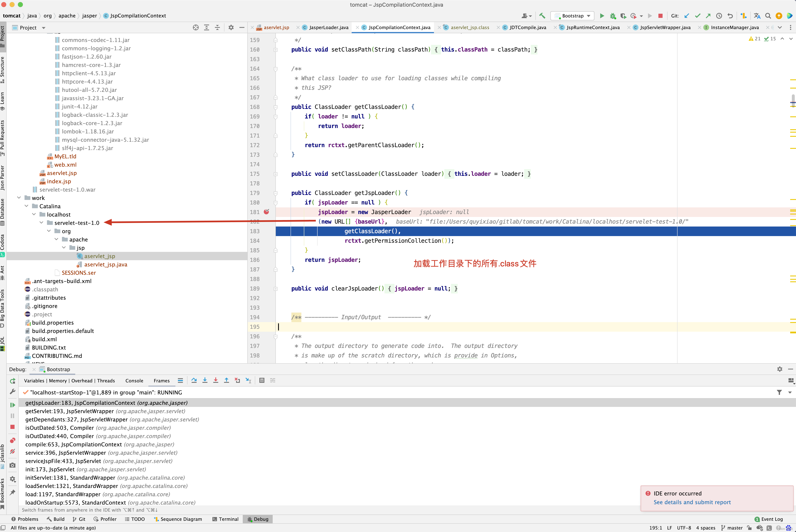
Task: Open See details and submit report link
Action: (x=692, y=502)
